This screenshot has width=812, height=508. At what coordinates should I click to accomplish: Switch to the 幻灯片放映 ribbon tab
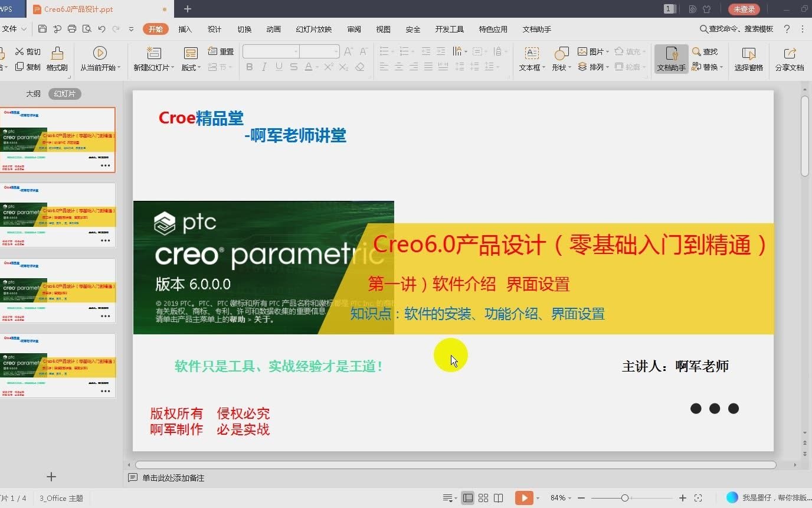[x=313, y=28]
